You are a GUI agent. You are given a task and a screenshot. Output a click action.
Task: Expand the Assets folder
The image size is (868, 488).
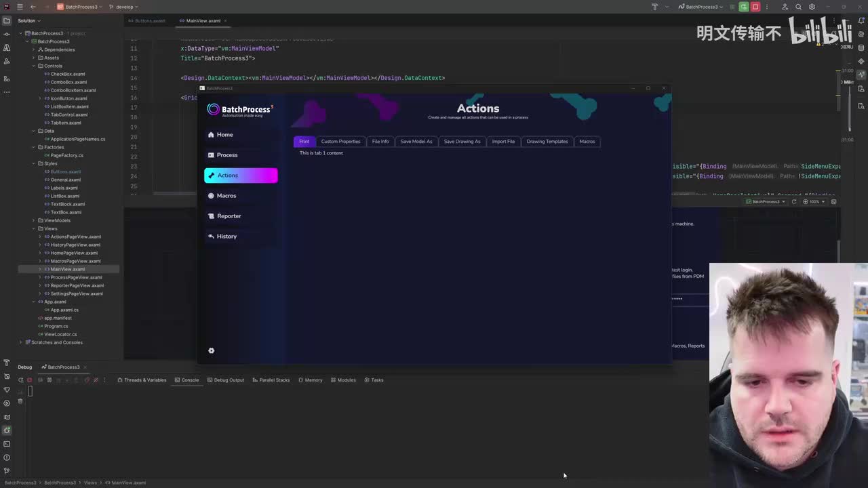pos(33,58)
